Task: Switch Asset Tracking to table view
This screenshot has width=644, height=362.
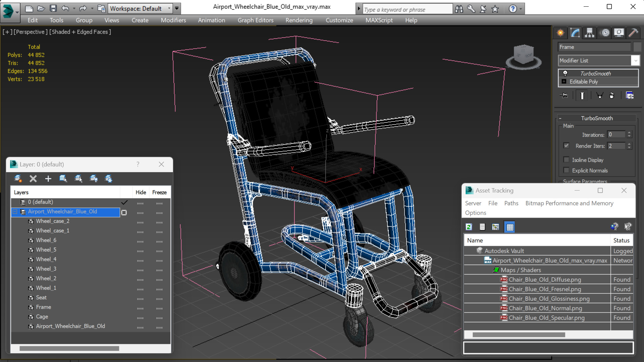Action: (510, 227)
